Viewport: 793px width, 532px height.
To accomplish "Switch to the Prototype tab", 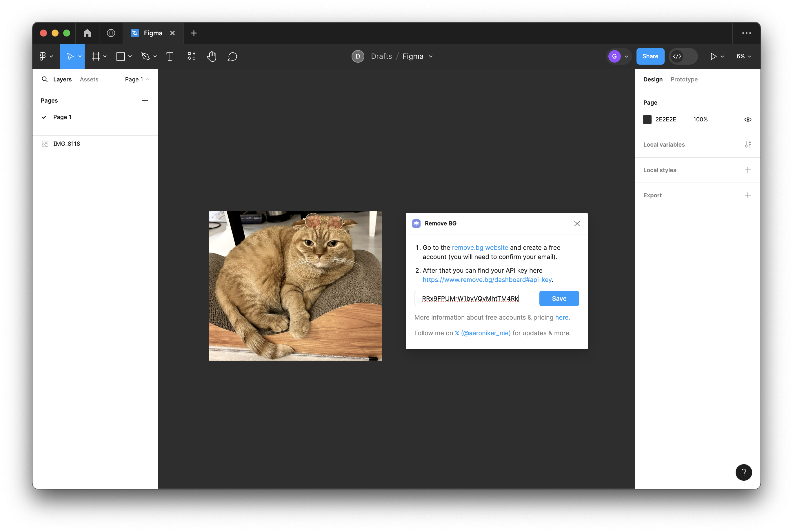I will pyautogui.click(x=684, y=79).
